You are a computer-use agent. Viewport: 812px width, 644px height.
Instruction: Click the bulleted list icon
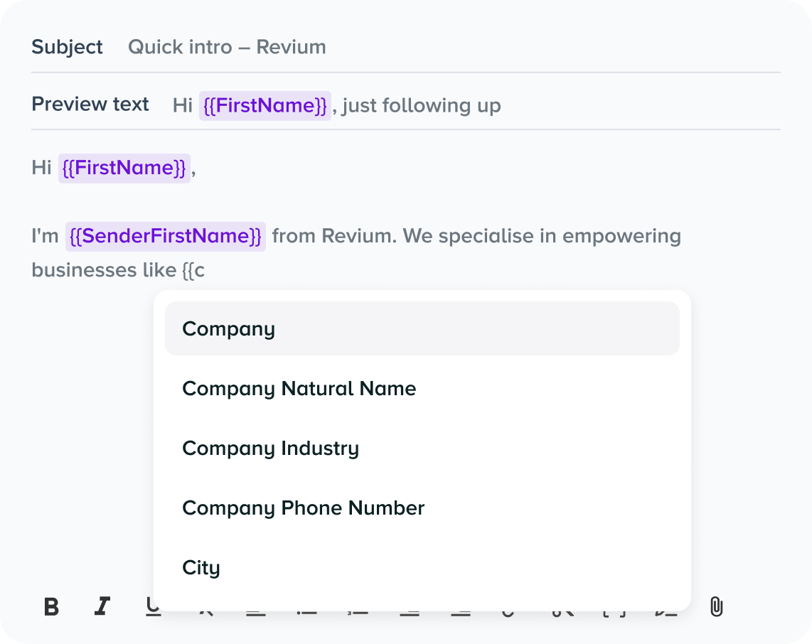pyautogui.click(x=306, y=613)
